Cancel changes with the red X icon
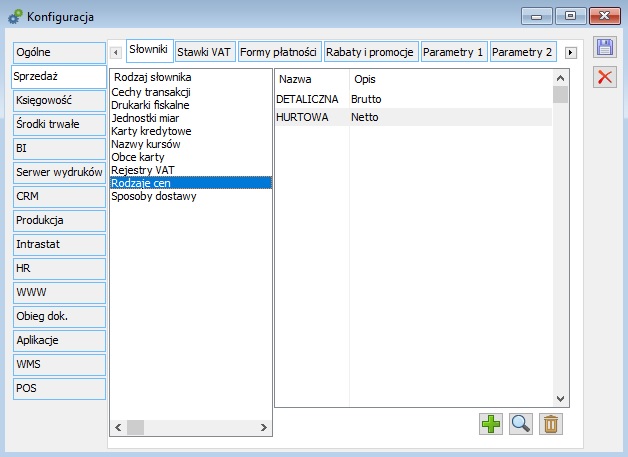 605,77
